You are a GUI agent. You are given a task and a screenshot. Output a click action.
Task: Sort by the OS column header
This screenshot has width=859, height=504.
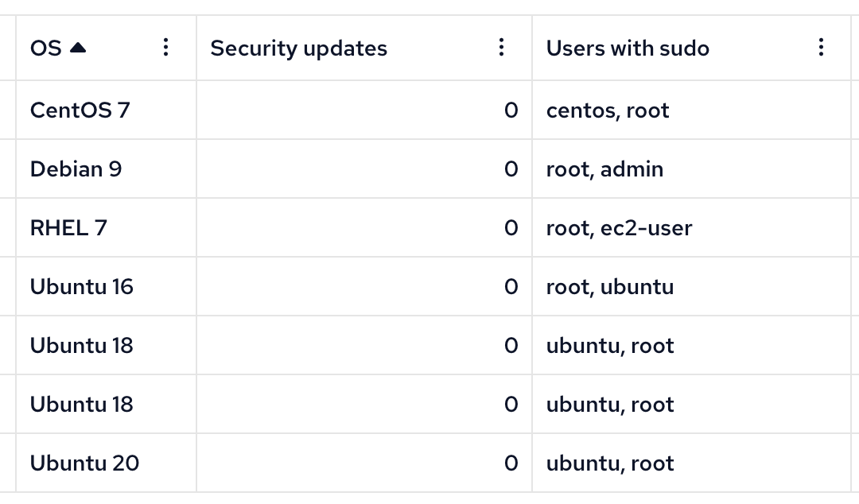[46, 48]
